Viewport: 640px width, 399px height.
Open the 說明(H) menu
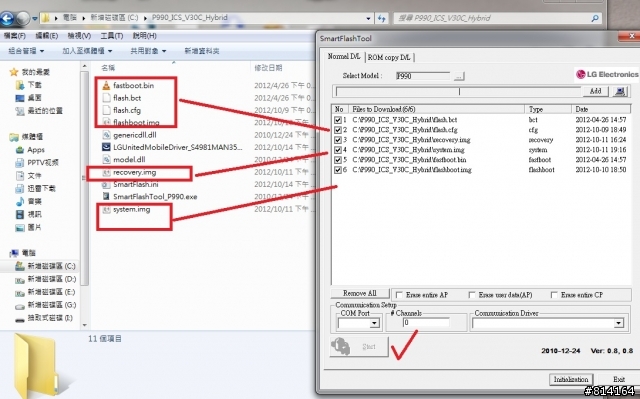144,36
